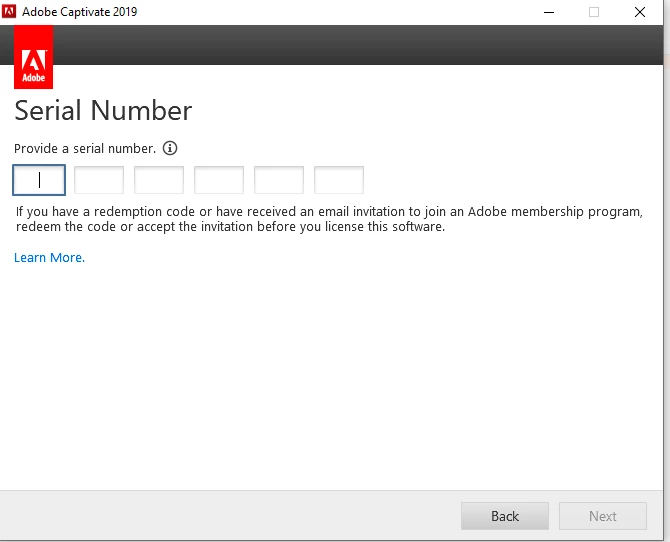
Task: Open the Learn More link
Action: [x=50, y=257]
